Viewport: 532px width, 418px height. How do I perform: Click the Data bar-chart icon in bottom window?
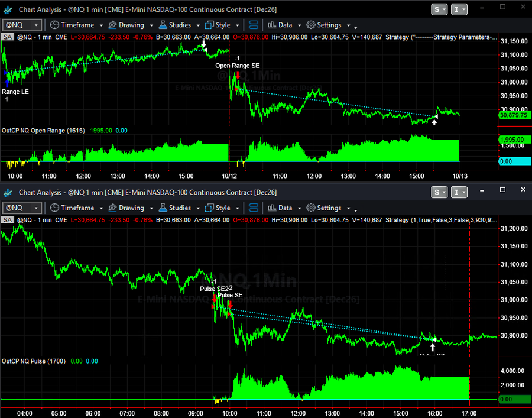(272, 208)
